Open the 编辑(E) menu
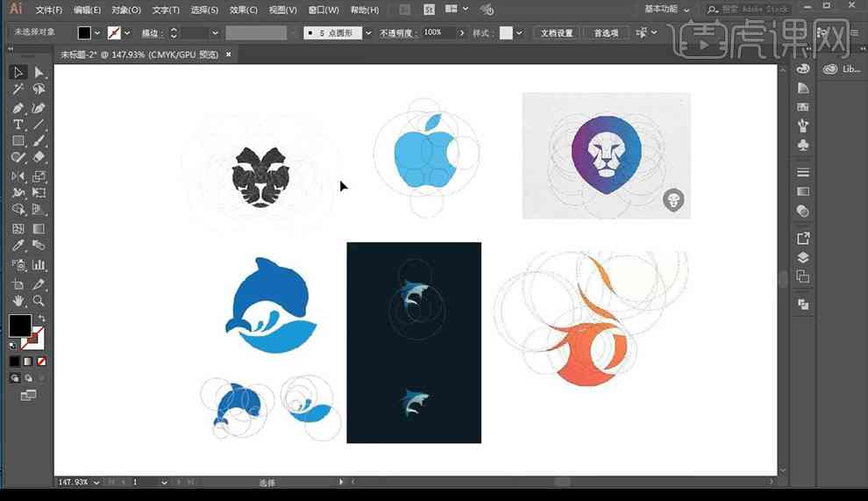Viewport: 868px width, 501px height. pos(87,10)
